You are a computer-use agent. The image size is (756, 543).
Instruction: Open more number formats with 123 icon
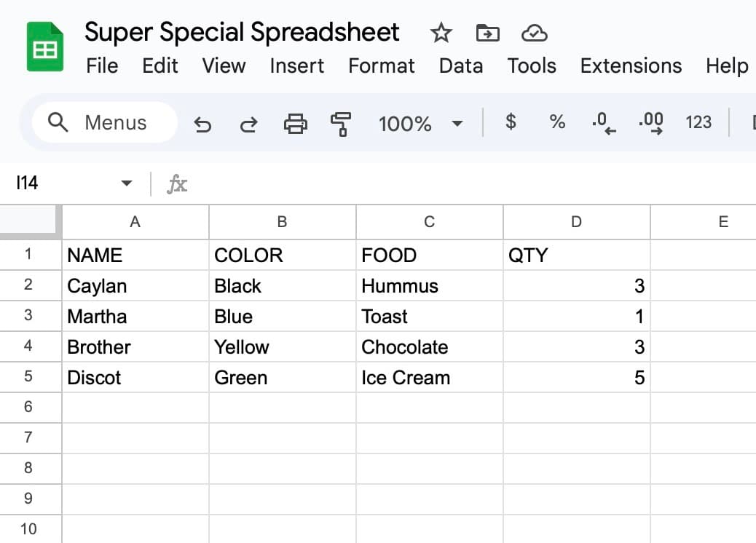tap(698, 122)
